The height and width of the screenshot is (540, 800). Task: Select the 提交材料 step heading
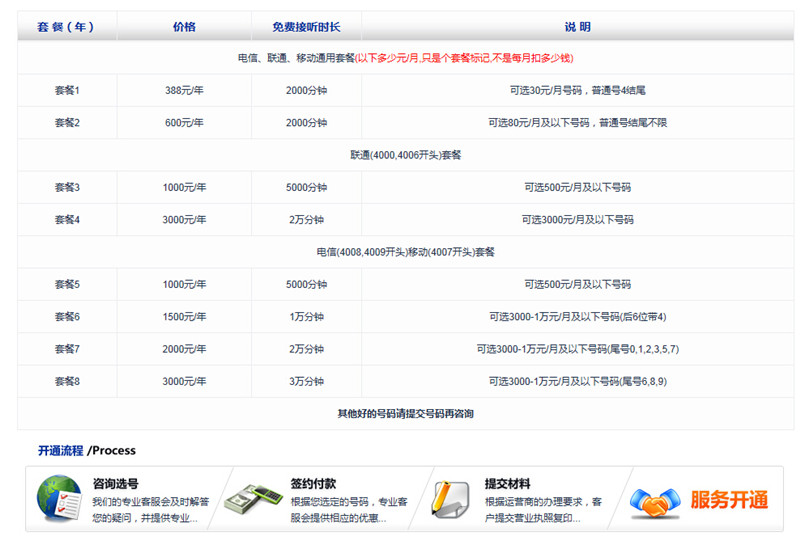(507, 481)
